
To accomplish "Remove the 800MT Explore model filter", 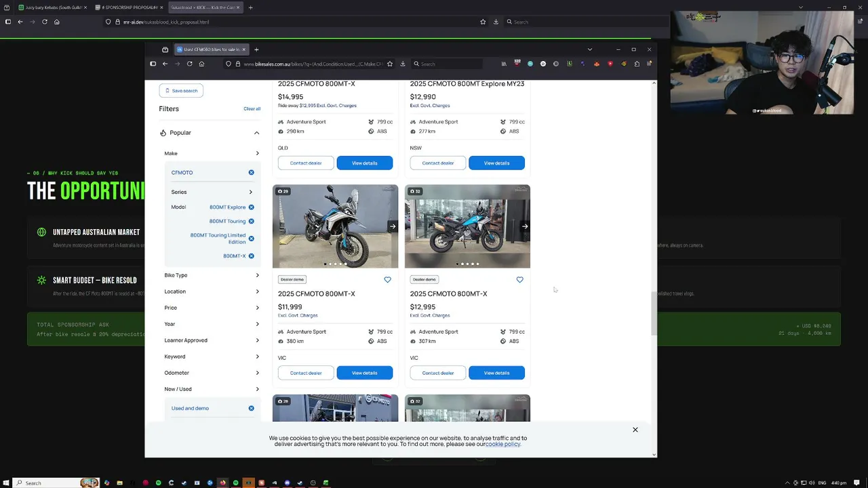I will (x=251, y=207).
